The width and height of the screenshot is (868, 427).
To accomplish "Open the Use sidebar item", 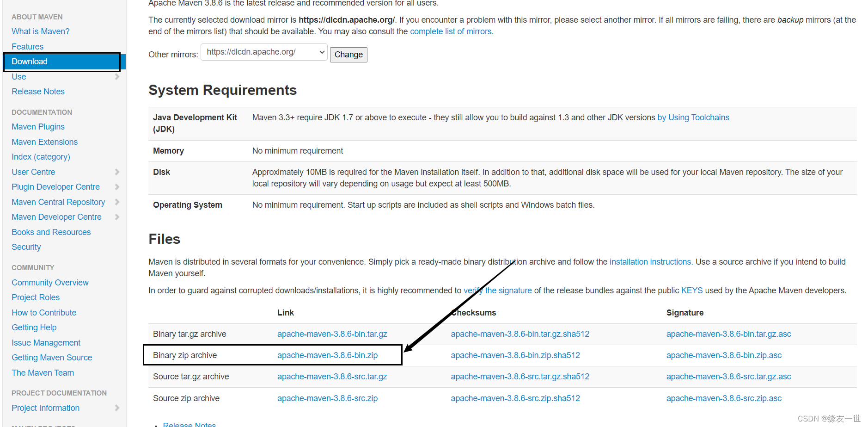I will point(18,77).
